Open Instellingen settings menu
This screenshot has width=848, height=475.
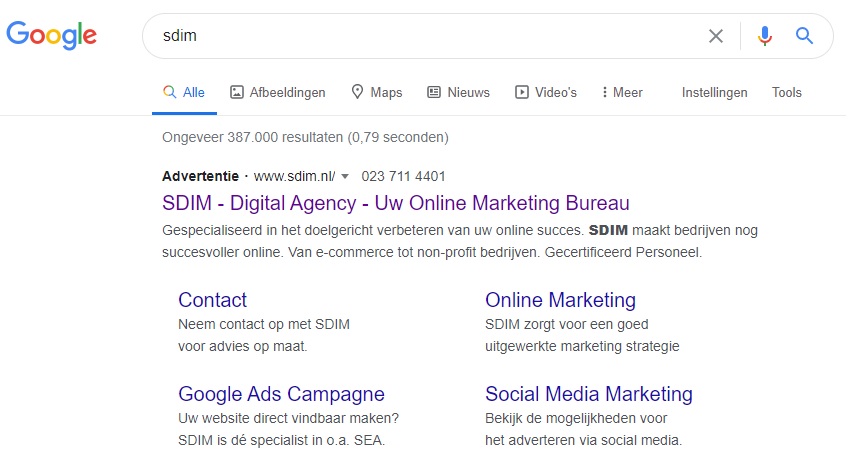[714, 93]
